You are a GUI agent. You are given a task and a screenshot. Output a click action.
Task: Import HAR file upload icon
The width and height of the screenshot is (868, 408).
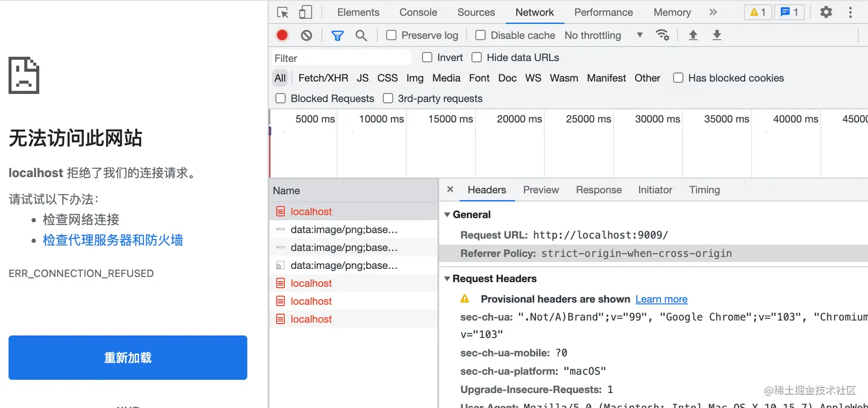pos(693,35)
